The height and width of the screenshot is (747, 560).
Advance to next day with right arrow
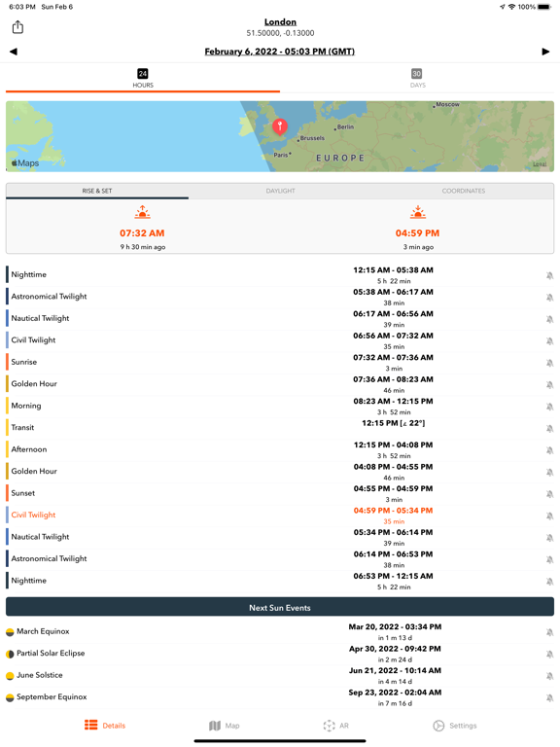point(545,52)
